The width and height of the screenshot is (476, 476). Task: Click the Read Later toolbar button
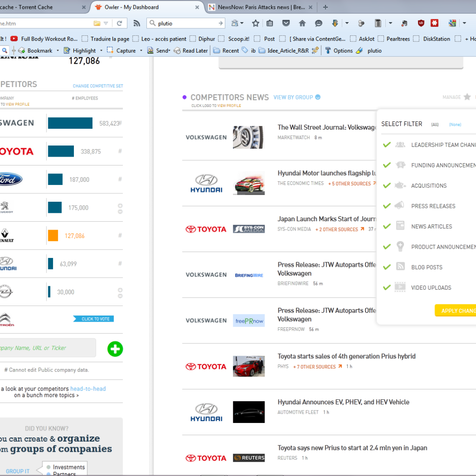[x=191, y=50]
